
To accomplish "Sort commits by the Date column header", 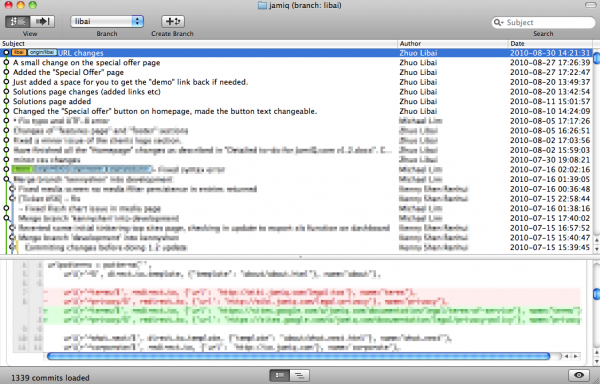I will [x=550, y=44].
